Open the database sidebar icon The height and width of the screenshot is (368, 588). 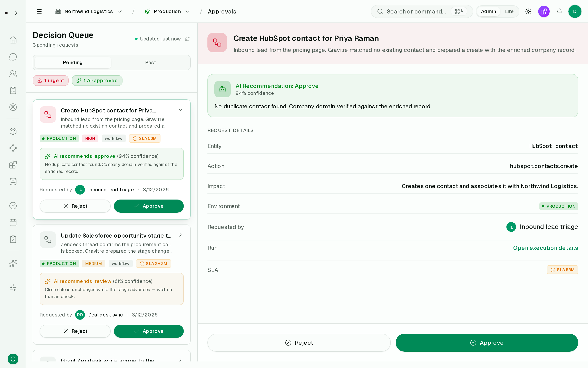[x=13, y=182]
